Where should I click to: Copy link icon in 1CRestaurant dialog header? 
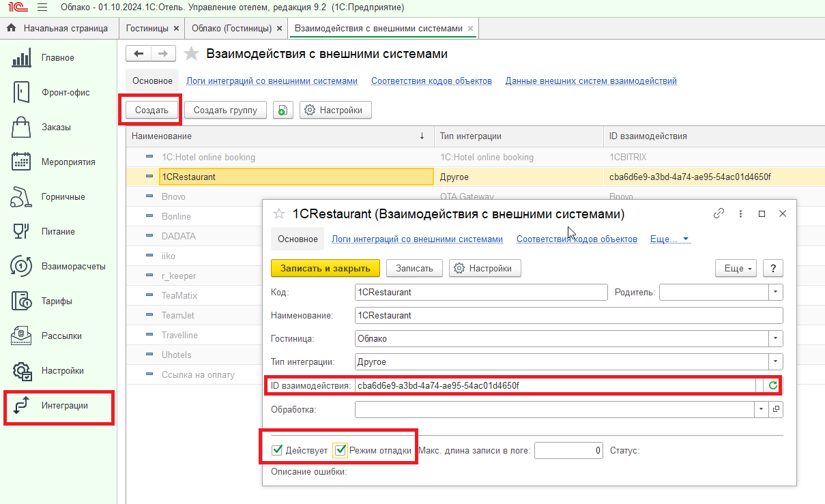click(719, 213)
